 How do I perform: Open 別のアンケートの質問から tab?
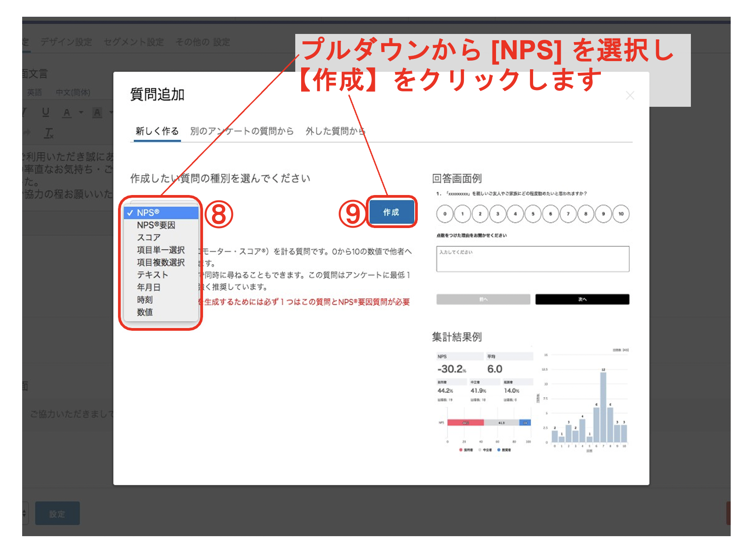(242, 131)
